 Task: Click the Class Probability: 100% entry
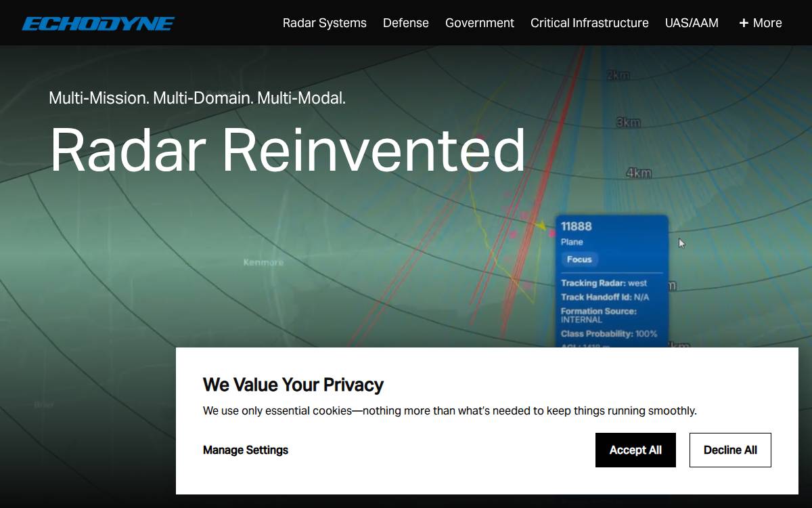coord(609,334)
